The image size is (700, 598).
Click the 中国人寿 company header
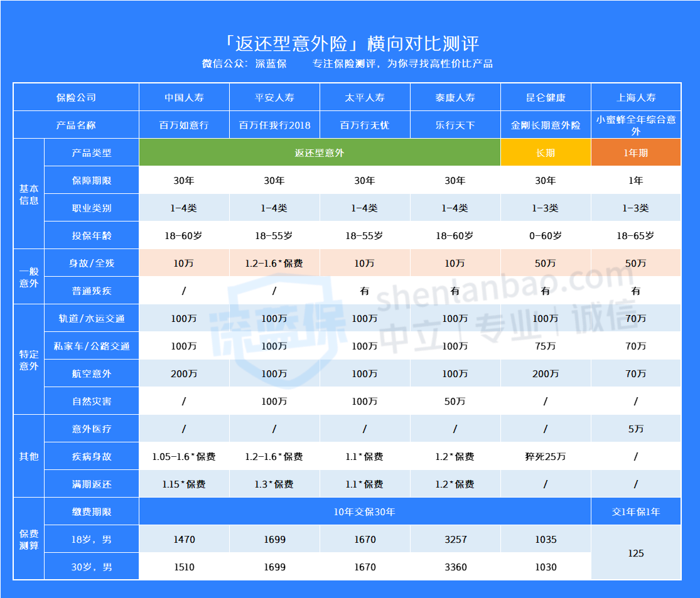point(184,97)
